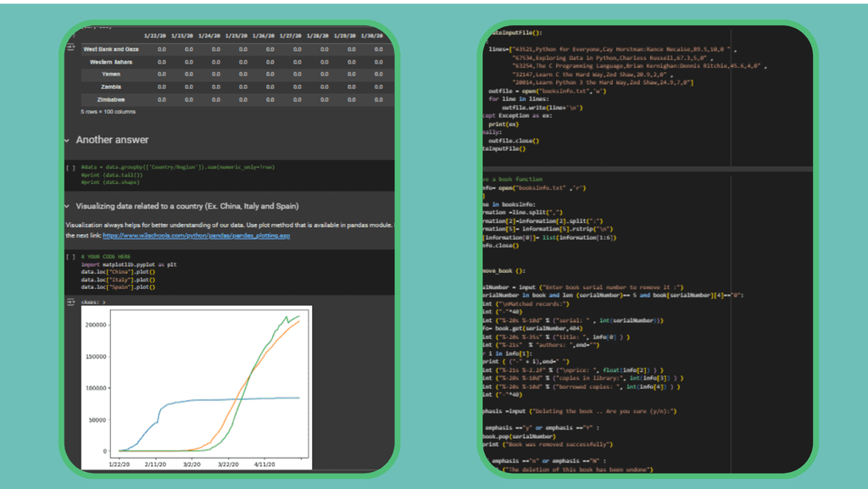This screenshot has width=868, height=489.
Task: Click the "Learn C the Hard Way" code line
Action: [x=593, y=74]
